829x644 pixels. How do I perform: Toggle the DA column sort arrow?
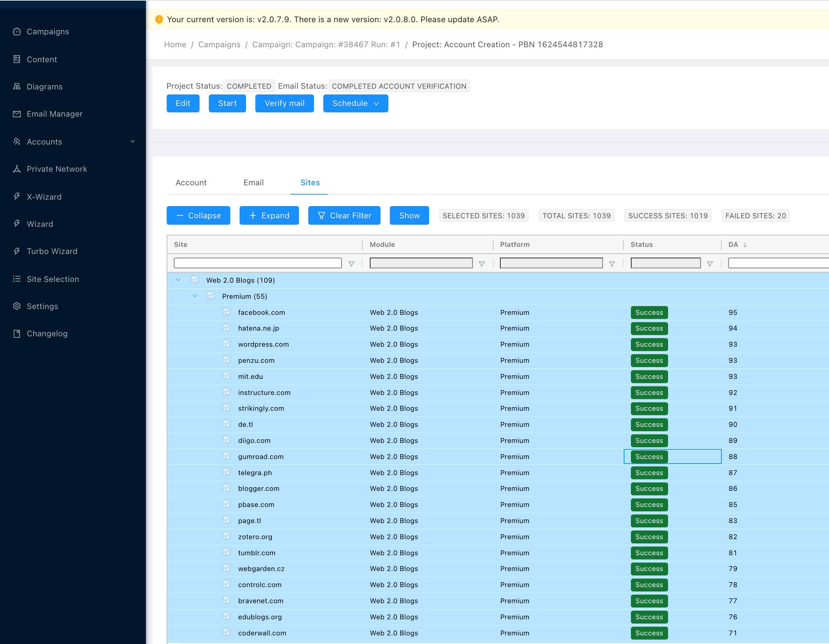pos(745,244)
